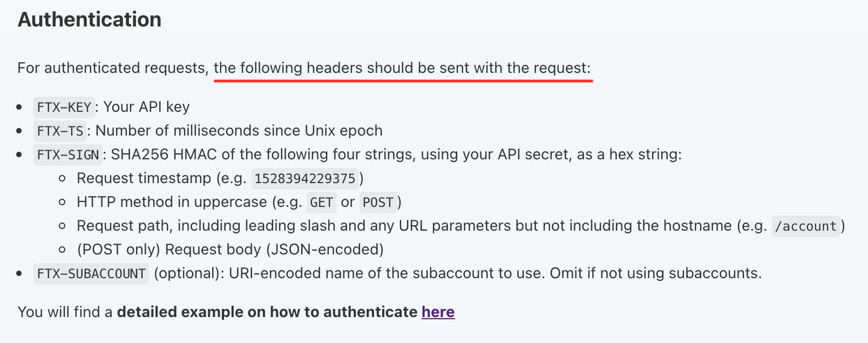
Task: Click "HTTP method in uppercase" bullet text
Action: (x=172, y=202)
